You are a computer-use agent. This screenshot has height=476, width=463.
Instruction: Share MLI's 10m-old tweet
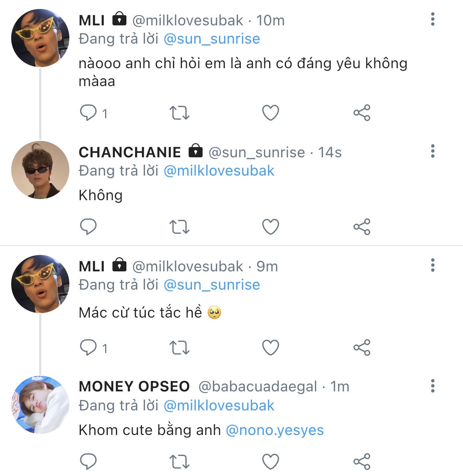point(362,113)
